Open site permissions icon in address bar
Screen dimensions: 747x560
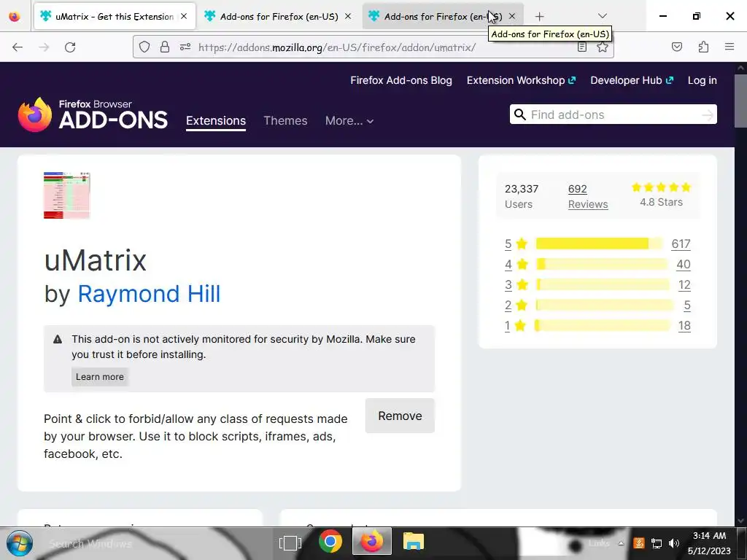[185, 47]
